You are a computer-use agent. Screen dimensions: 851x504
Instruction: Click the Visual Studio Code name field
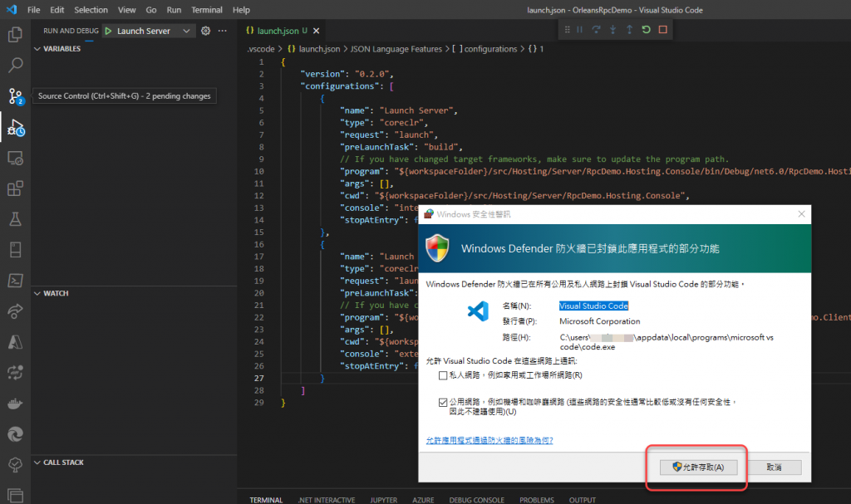click(593, 306)
